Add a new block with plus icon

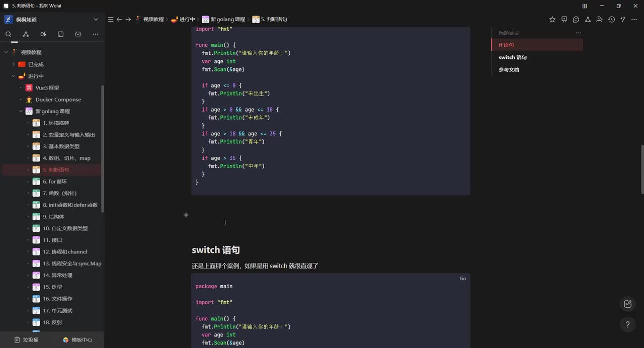tap(186, 215)
